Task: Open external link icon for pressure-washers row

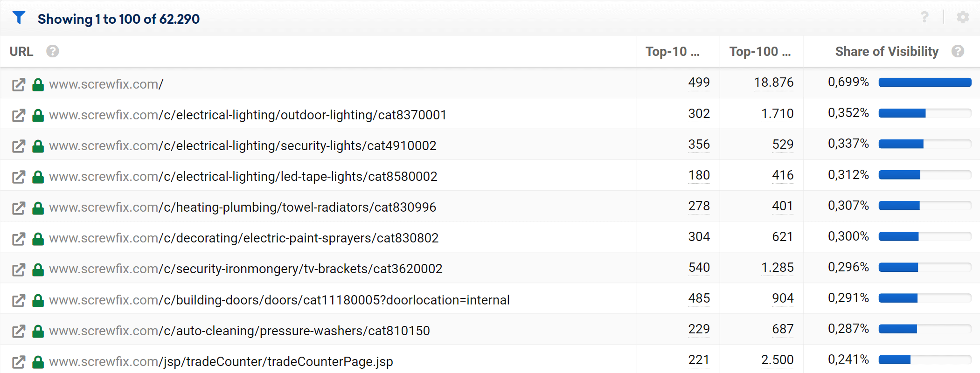Action: click(x=19, y=331)
